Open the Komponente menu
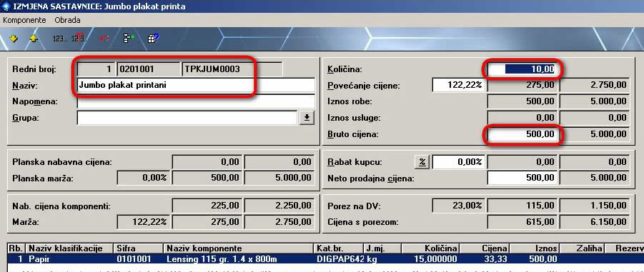 [x=24, y=20]
